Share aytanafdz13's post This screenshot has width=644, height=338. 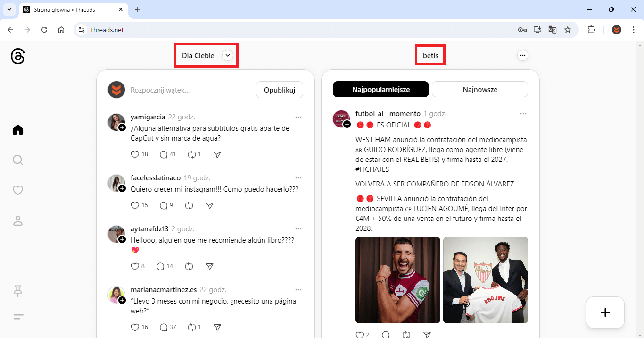210,266
